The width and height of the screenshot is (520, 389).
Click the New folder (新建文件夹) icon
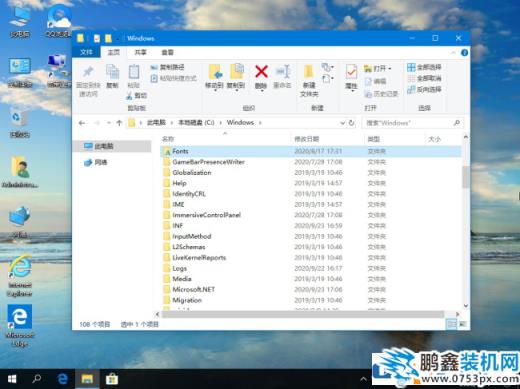pyautogui.click(x=309, y=72)
